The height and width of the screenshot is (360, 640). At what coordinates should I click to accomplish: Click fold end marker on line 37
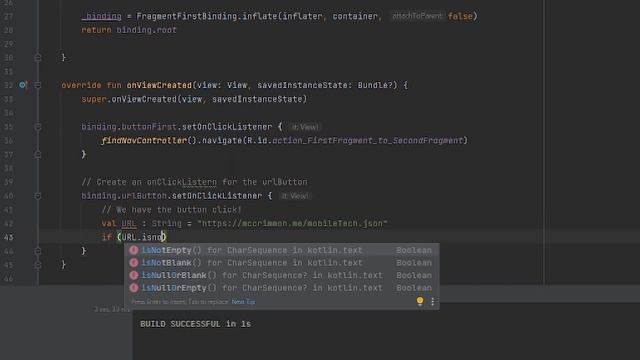pyautogui.click(x=38, y=154)
